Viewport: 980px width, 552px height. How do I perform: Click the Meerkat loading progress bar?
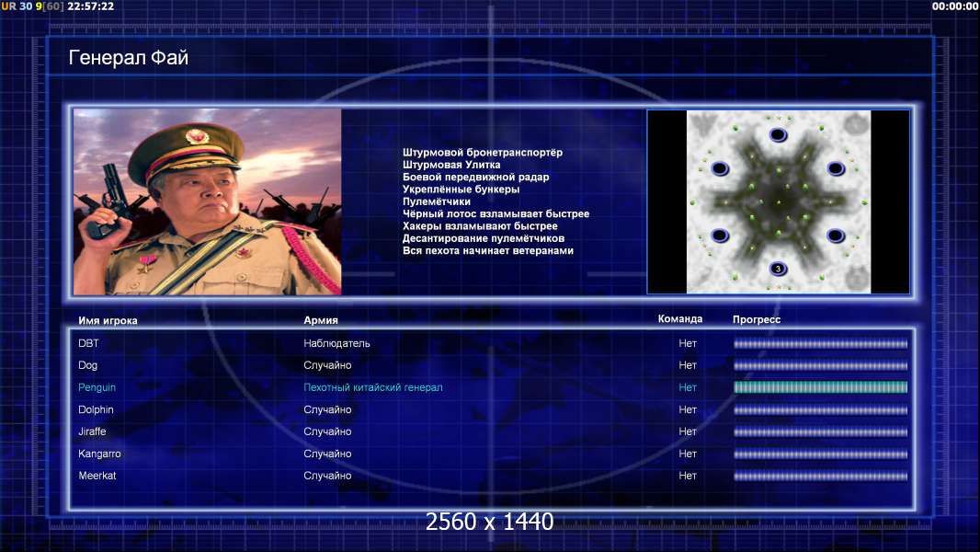point(821,477)
